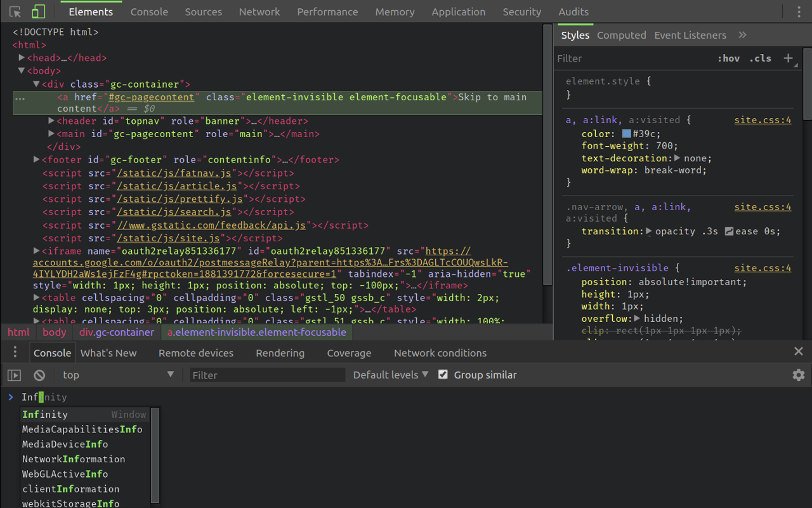Expand the main gc-pagecontent node
812x508 pixels.
tap(52, 133)
